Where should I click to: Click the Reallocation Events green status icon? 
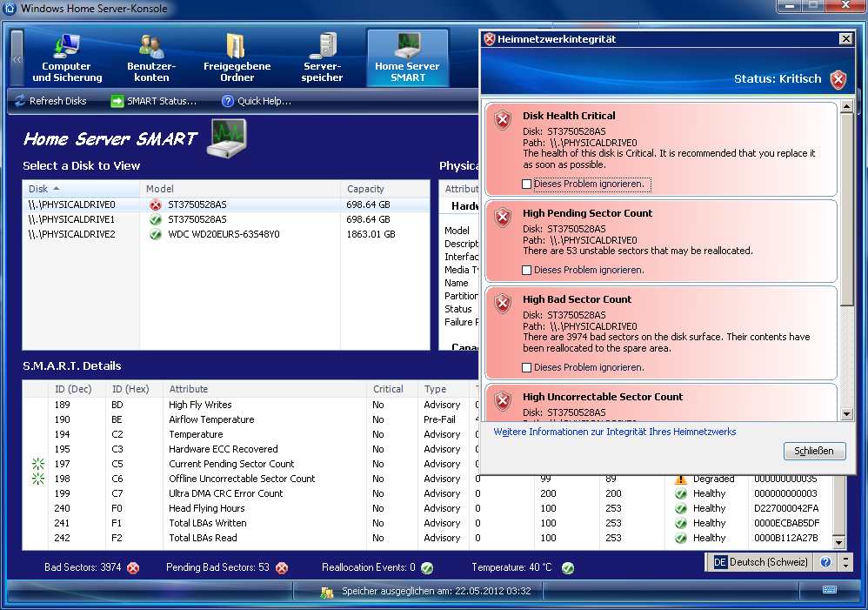click(x=427, y=568)
